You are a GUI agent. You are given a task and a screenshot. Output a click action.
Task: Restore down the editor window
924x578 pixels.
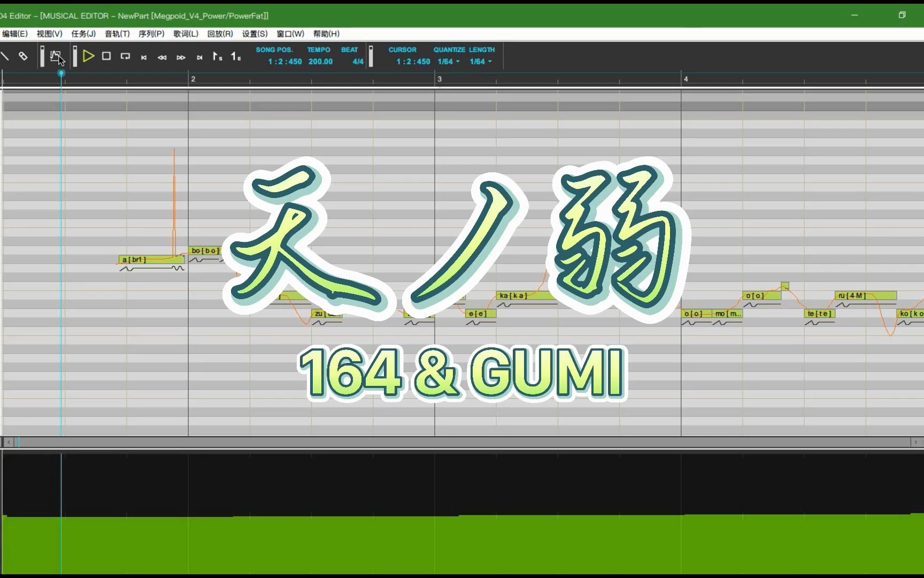902,15
